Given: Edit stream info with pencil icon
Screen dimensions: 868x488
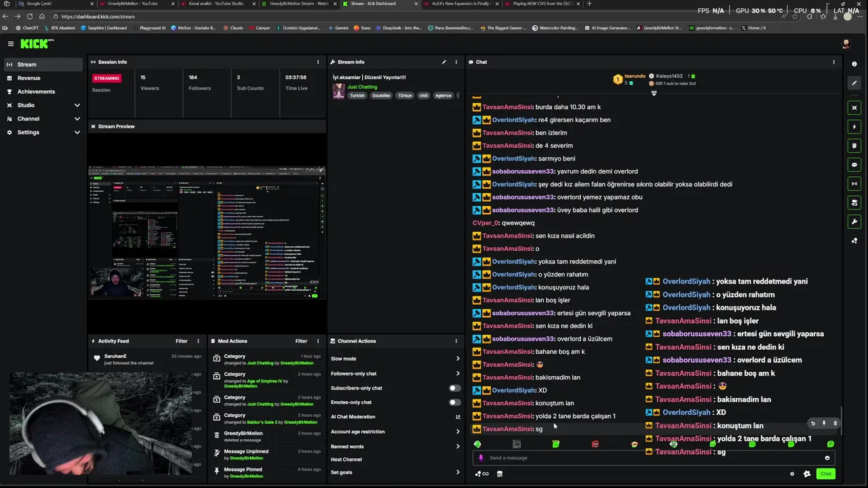Looking at the screenshot, I should (444, 62).
